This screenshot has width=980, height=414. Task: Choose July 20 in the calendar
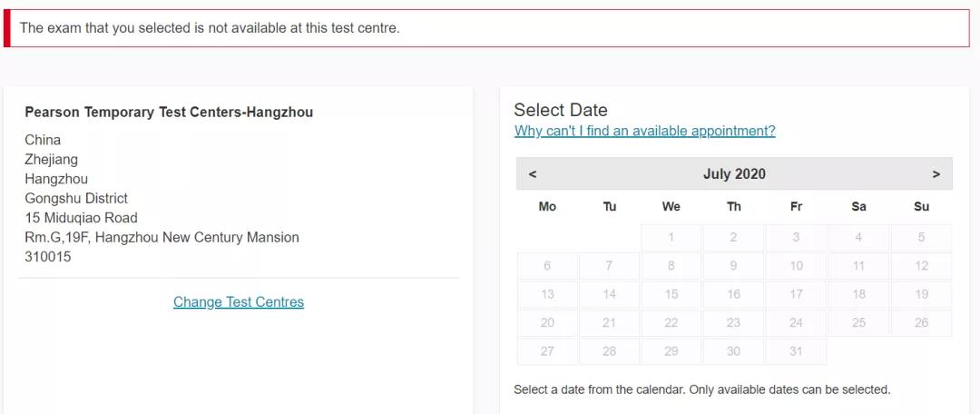coord(547,323)
